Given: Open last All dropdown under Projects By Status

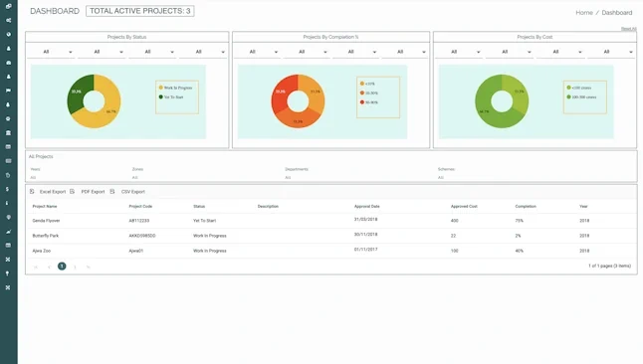Looking at the screenshot, I should coord(203,52).
